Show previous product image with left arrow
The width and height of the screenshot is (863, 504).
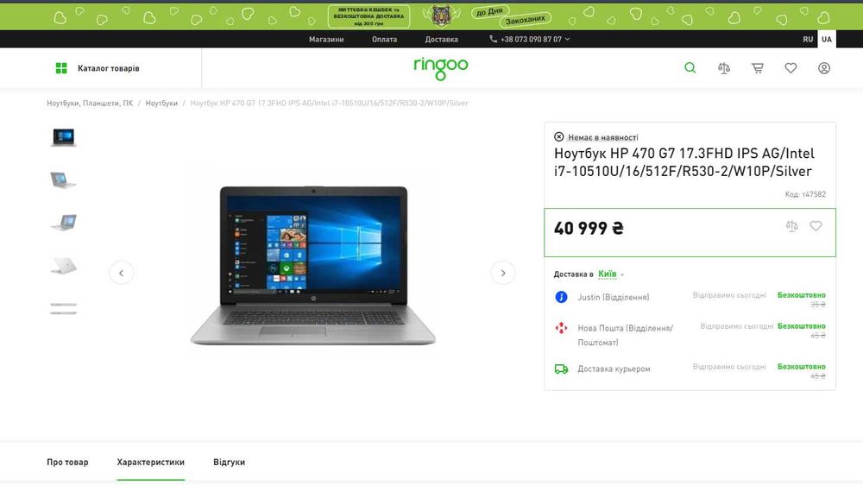tap(121, 273)
